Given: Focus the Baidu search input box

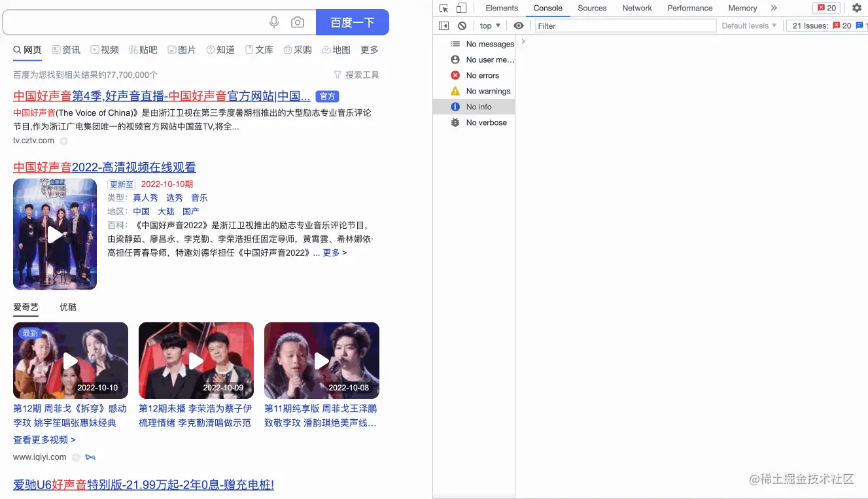Looking at the screenshot, I should pyautogui.click(x=159, y=22).
